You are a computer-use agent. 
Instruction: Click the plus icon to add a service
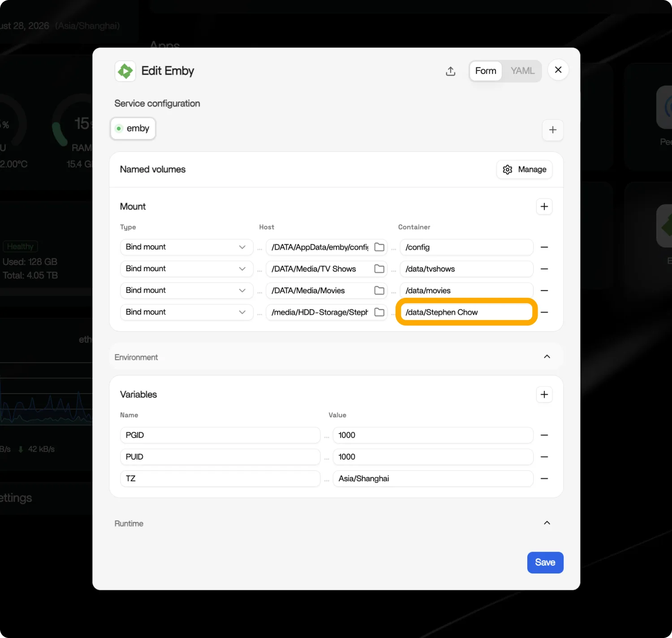tap(553, 130)
